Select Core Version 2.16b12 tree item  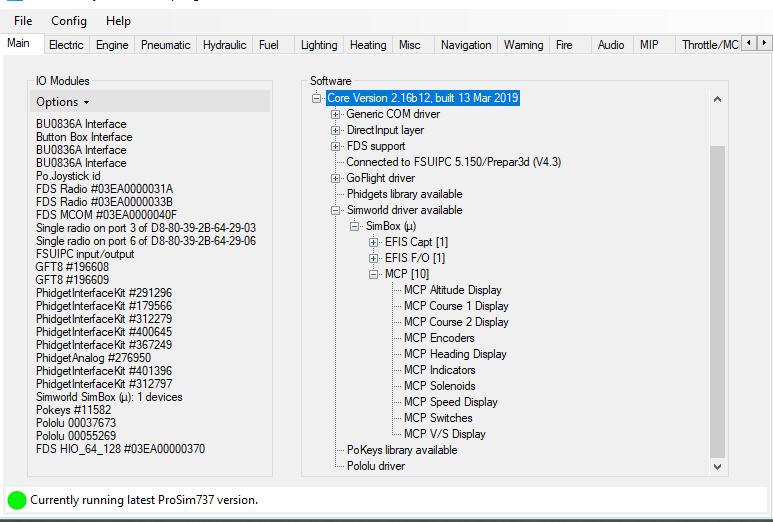pos(422,98)
